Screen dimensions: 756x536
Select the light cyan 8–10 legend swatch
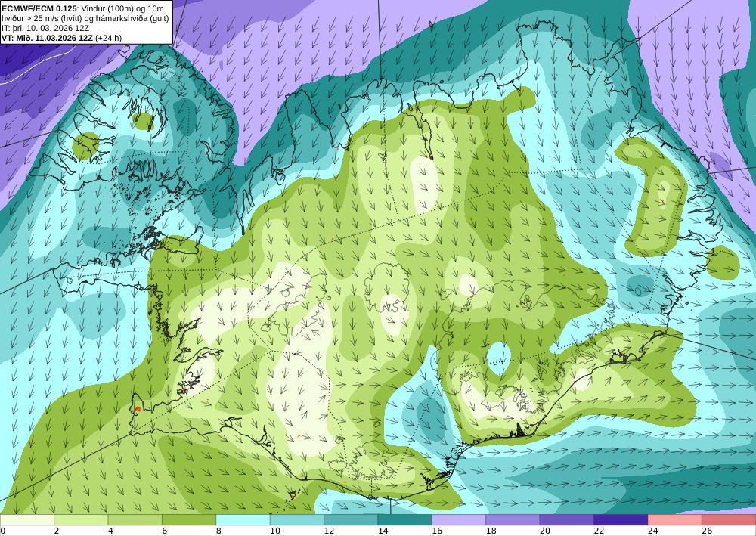click(x=243, y=520)
